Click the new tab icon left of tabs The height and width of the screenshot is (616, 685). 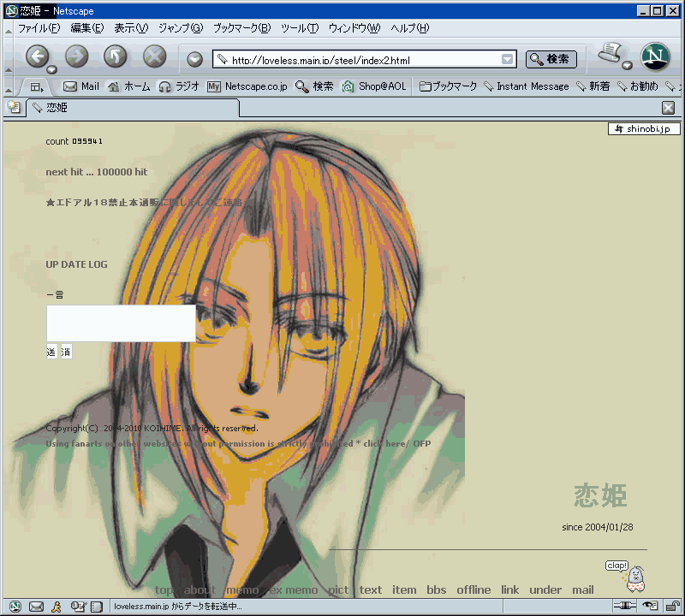coord(14,108)
